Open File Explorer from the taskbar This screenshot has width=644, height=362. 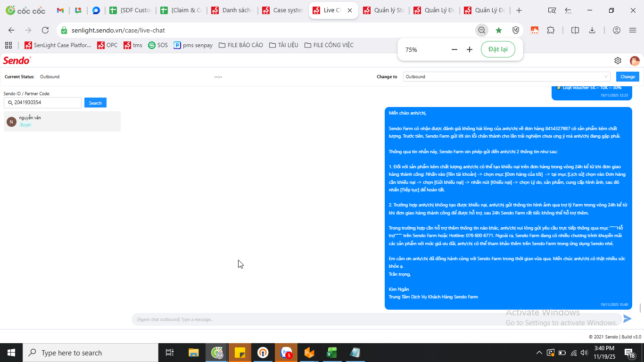click(193, 353)
